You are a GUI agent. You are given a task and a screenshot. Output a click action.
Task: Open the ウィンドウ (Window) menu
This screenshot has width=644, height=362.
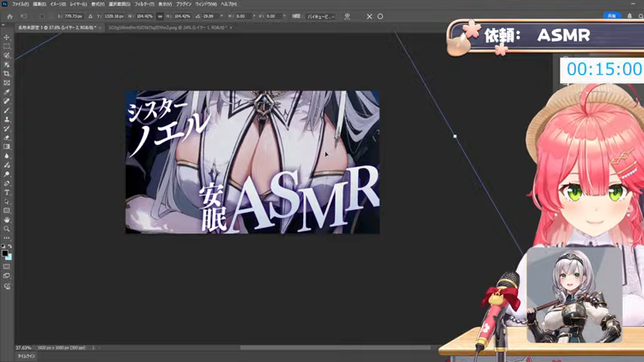tap(206, 4)
